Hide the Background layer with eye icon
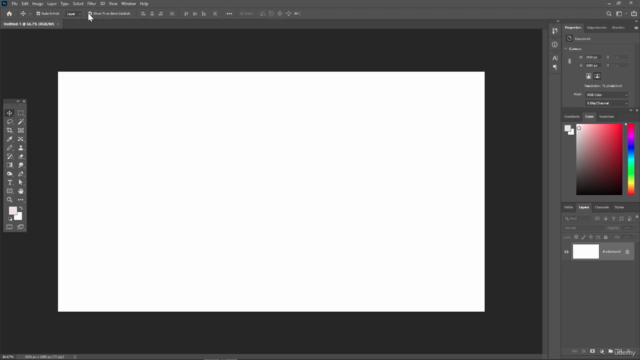Image resolution: width=640 pixels, height=360 pixels. tap(566, 252)
